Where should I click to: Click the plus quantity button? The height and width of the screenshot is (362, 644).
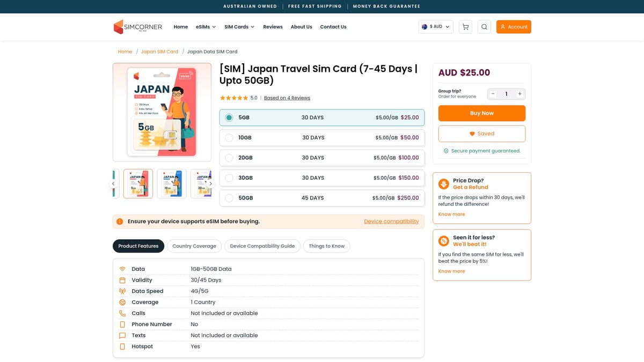click(519, 94)
